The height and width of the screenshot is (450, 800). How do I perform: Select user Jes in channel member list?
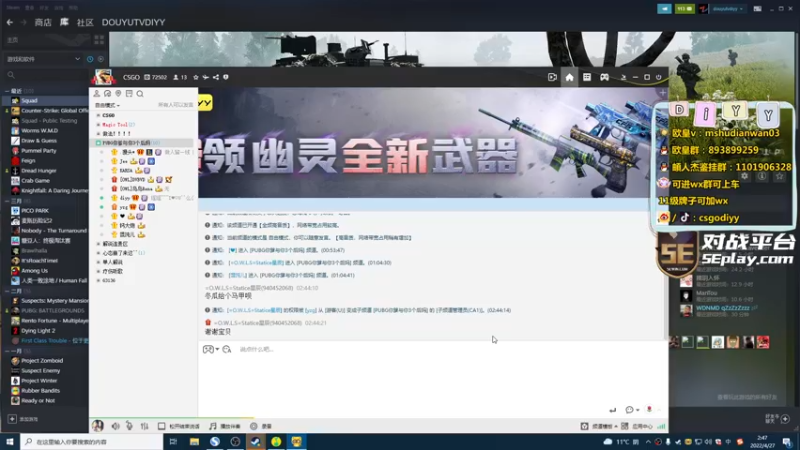coord(123,161)
